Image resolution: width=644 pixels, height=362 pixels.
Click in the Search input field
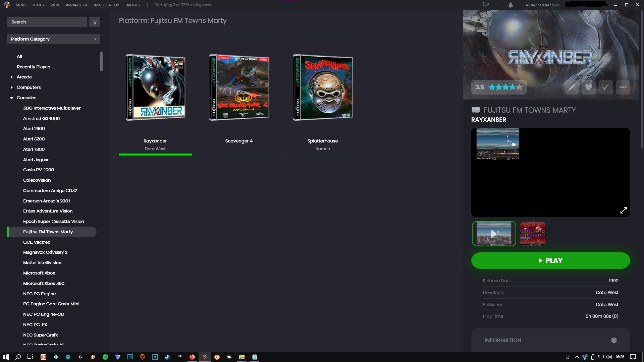click(47, 22)
